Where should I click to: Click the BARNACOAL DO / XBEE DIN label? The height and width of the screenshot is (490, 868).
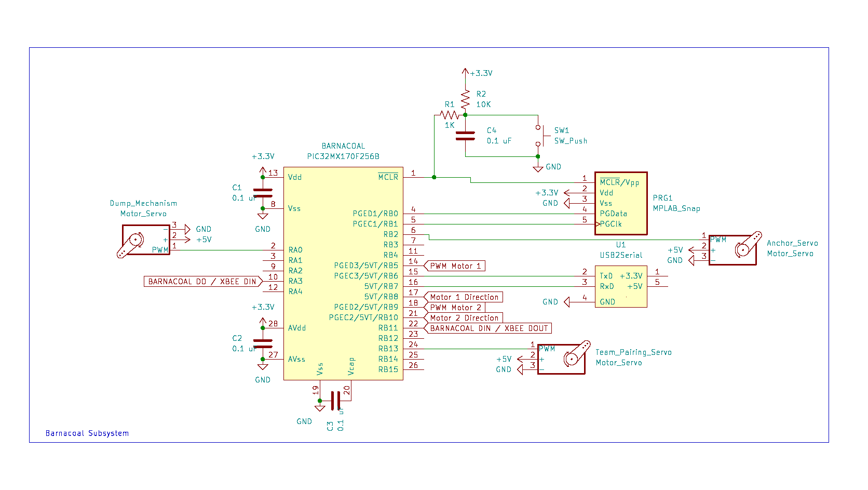point(202,281)
